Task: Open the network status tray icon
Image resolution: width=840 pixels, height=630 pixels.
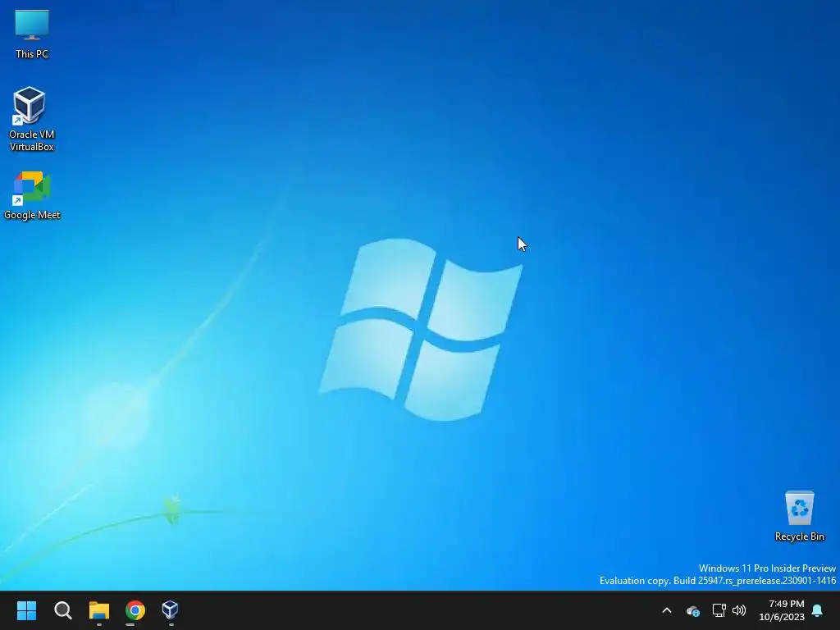Action: (719, 610)
